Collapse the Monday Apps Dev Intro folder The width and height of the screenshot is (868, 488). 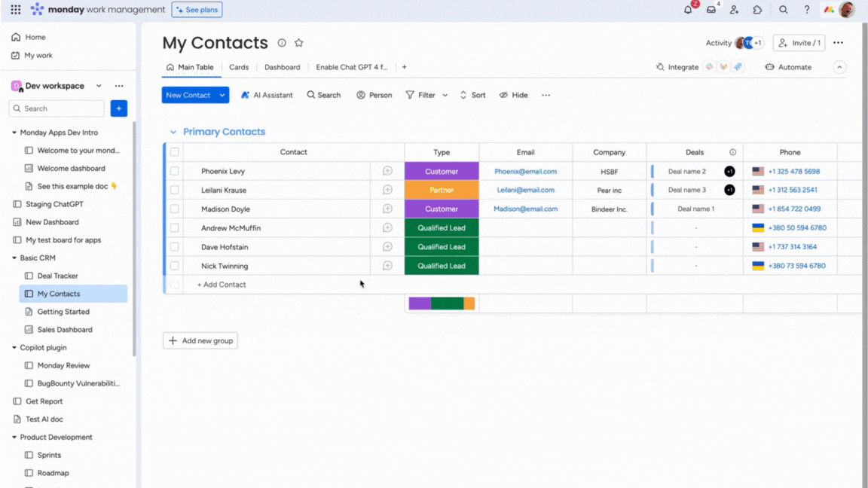pos(14,133)
